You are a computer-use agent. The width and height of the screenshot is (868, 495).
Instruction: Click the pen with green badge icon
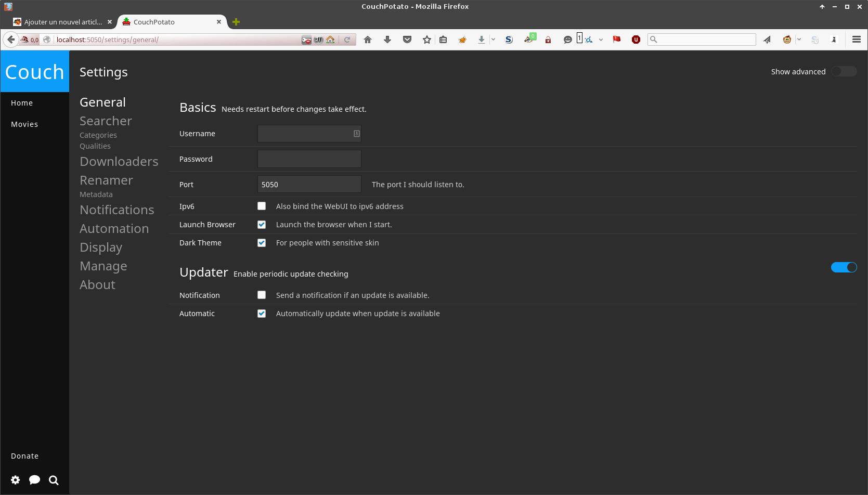529,38
